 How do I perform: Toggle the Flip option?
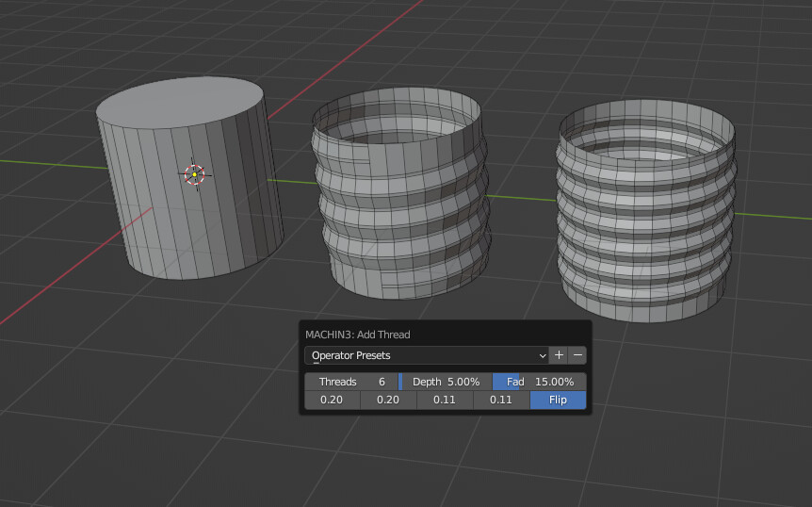tap(558, 400)
